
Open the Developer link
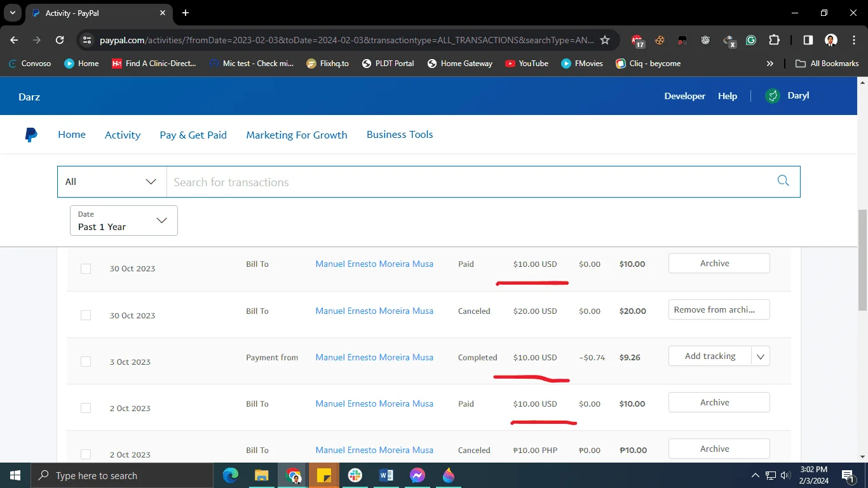click(685, 96)
